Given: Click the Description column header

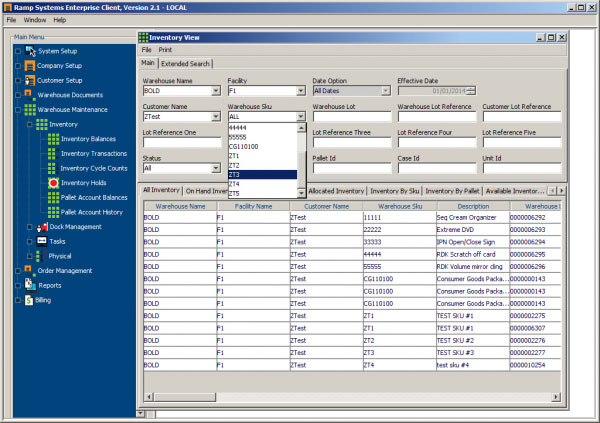Looking at the screenshot, I should tap(471, 206).
